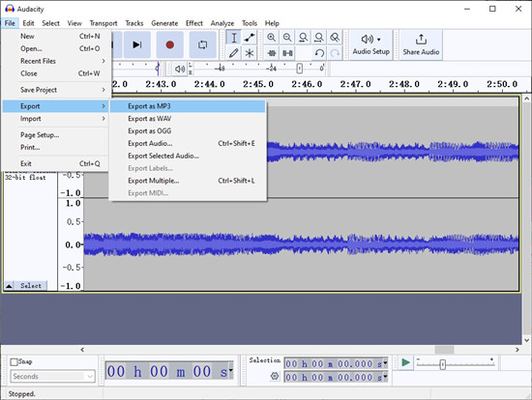Choose Page Setup... menu entry
Viewport: 532px width, 400px height.
[x=55, y=135]
